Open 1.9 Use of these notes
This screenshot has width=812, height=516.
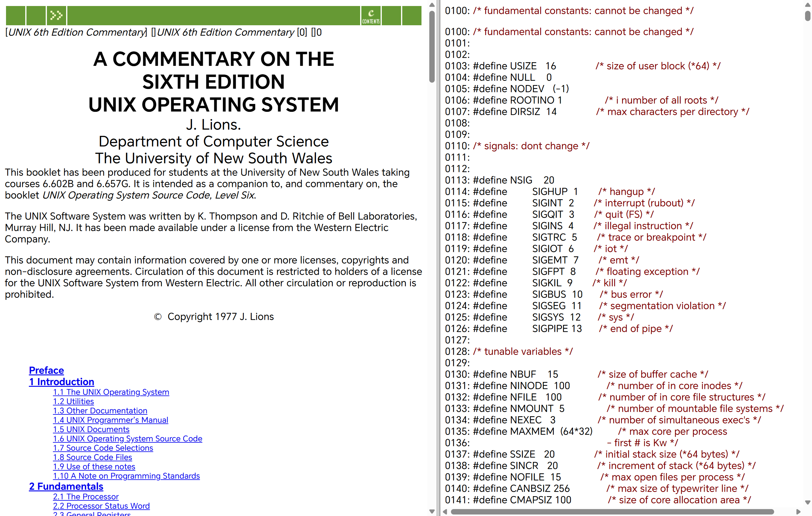(x=94, y=467)
